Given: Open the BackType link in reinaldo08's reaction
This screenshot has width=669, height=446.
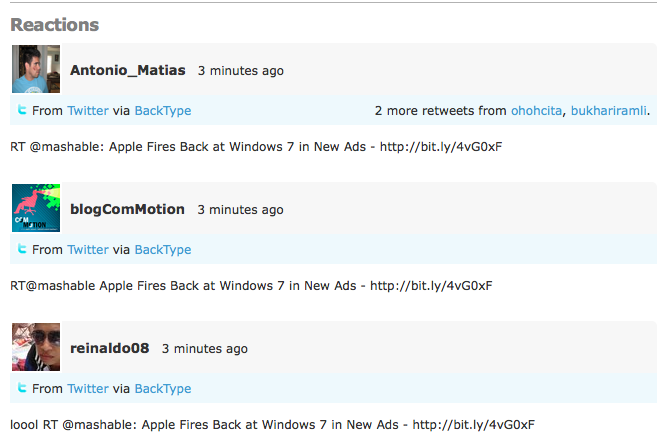Looking at the screenshot, I should pyautogui.click(x=163, y=389).
